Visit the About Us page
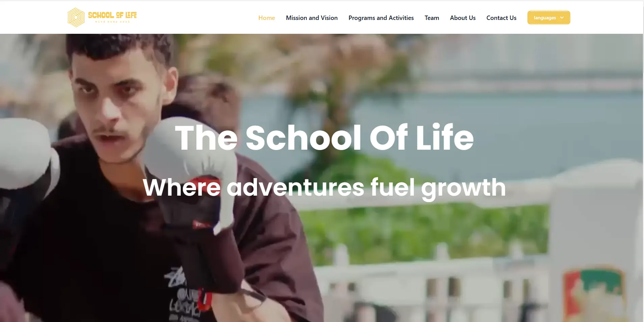Screen dimensions: 644x322 [x=463, y=18]
